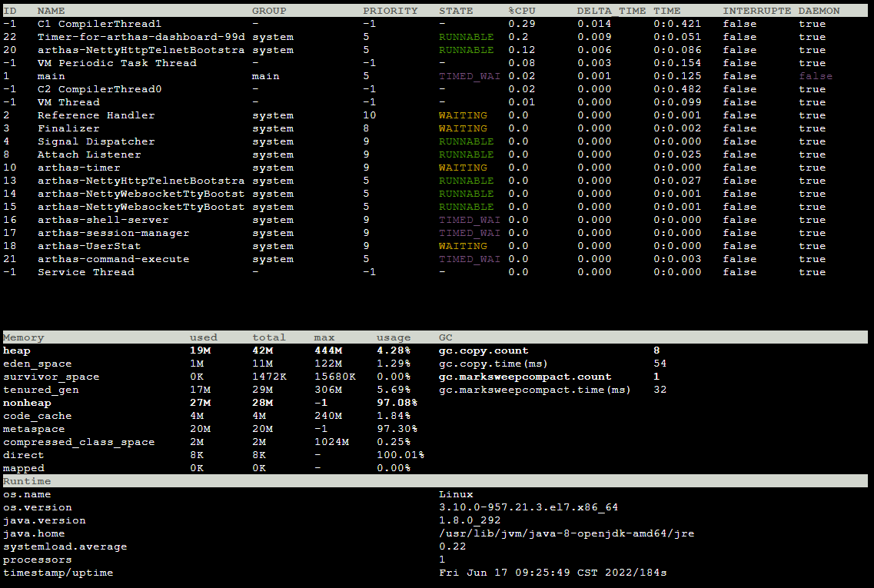Click Reference Handler's WAITING state
Image resolution: width=874 pixels, height=588 pixels.
coord(463,115)
